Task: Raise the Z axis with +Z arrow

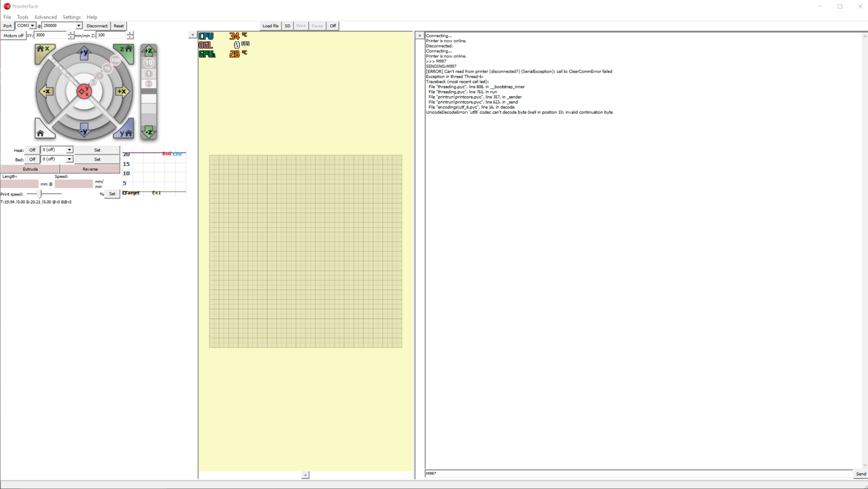Action: click(x=148, y=51)
